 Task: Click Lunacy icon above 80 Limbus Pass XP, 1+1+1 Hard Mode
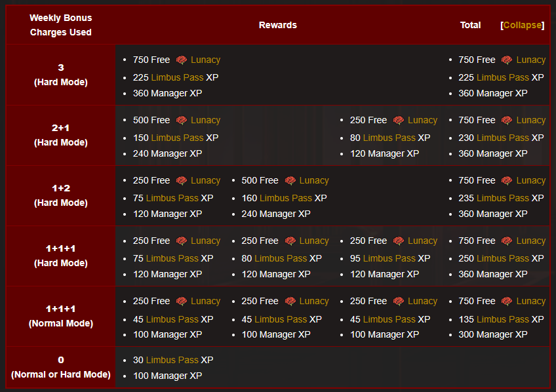pos(290,241)
